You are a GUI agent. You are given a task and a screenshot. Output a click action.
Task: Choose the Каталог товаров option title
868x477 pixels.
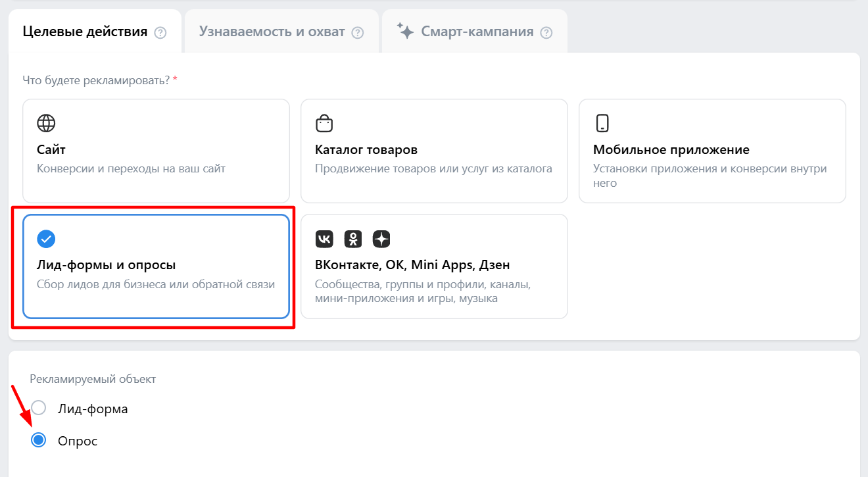click(366, 150)
